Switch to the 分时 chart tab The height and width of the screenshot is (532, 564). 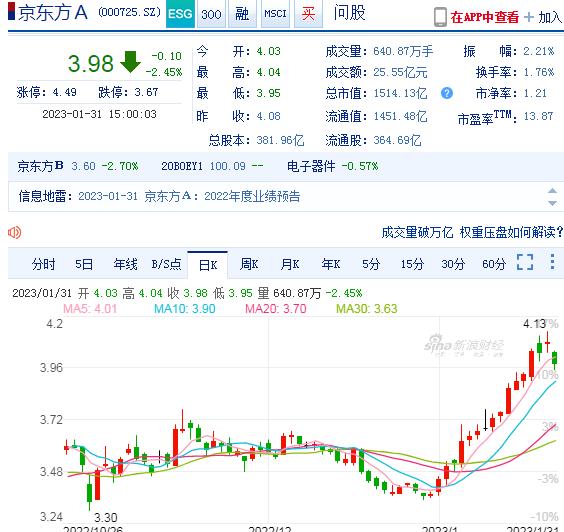pyautogui.click(x=43, y=264)
